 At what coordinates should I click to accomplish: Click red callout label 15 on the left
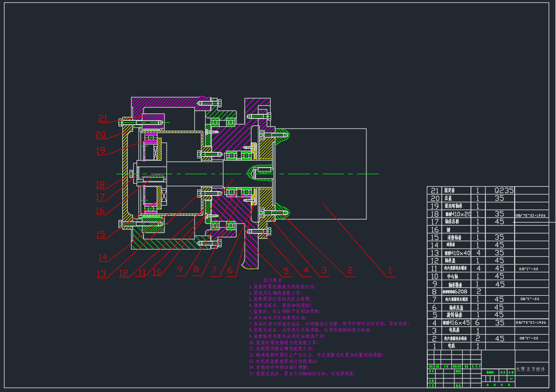click(101, 234)
